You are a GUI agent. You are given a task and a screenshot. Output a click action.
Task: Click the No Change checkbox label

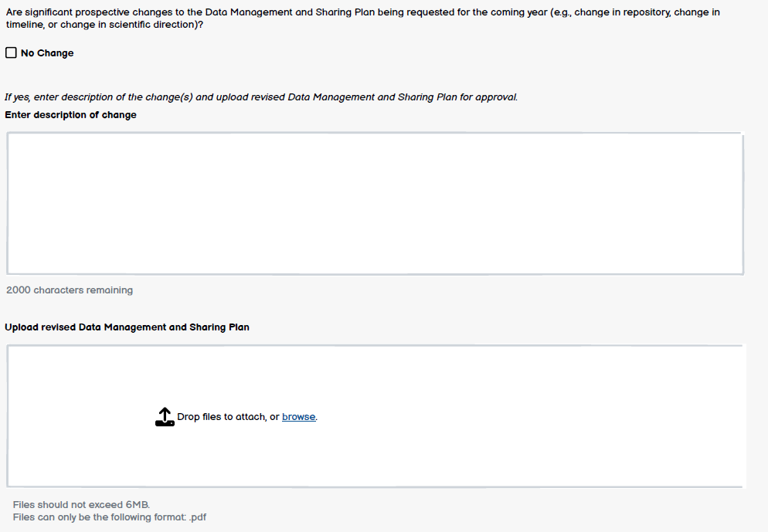pyautogui.click(x=47, y=53)
